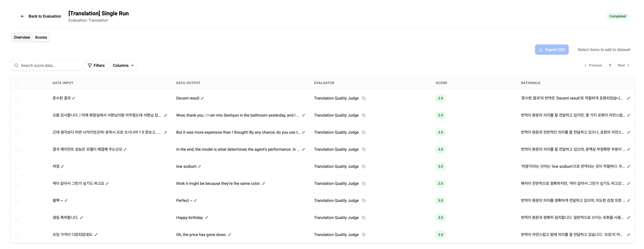Click the Data Output column header

(x=188, y=83)
